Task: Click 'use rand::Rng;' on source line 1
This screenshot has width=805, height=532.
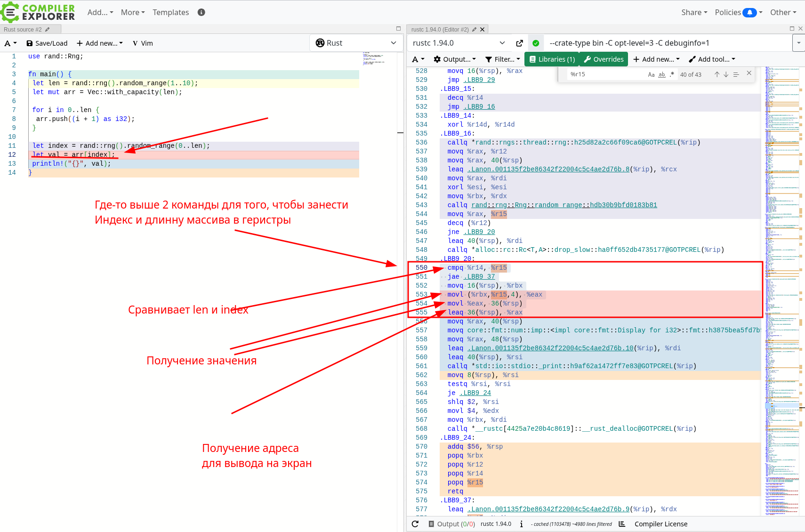Action: click(56, 56)
